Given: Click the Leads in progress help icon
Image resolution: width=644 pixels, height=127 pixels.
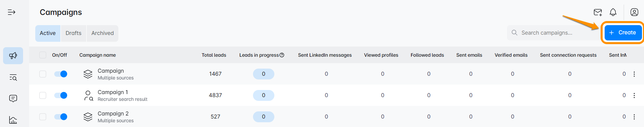Looking at the screenshot, I should [x=282, y=55].
